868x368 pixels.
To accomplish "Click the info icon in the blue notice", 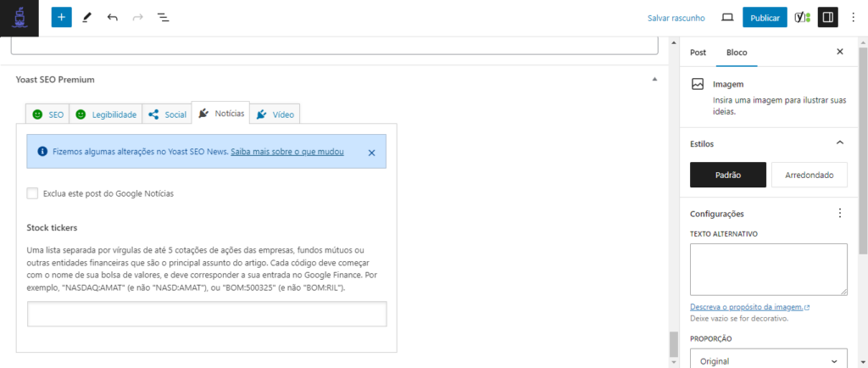I will (42, 151).
